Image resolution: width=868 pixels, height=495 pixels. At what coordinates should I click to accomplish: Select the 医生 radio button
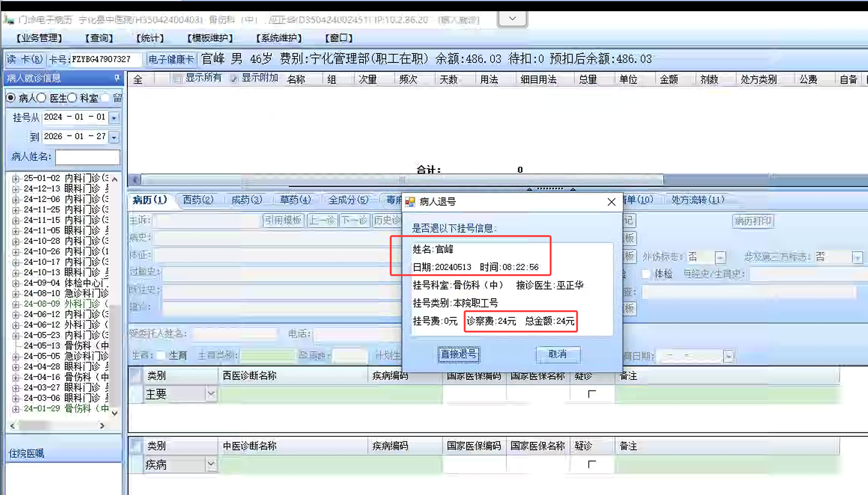42,98
